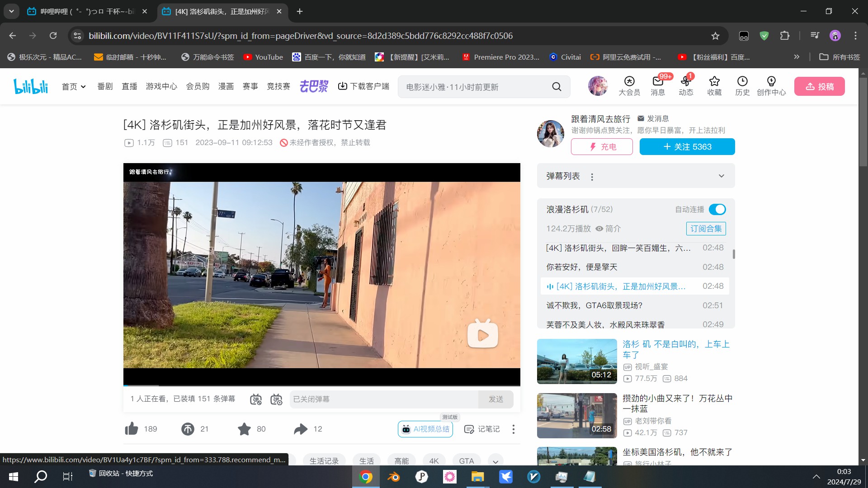This screenshot has width=868, height=488.
Task: Click the AI视频总结 button
Action: pyautogui.click(x=425, y=429)
